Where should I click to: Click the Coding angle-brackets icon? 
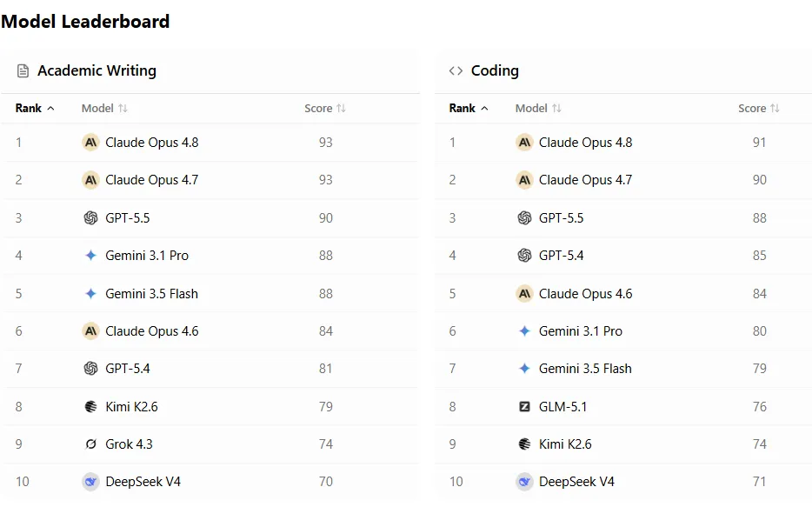[x=456, y=71]
